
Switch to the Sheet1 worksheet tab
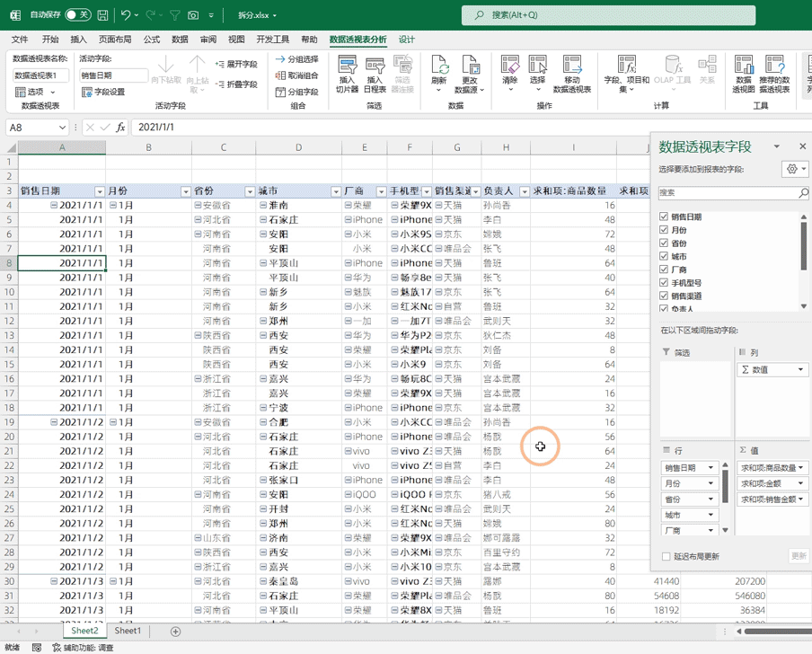coord(128,632)
